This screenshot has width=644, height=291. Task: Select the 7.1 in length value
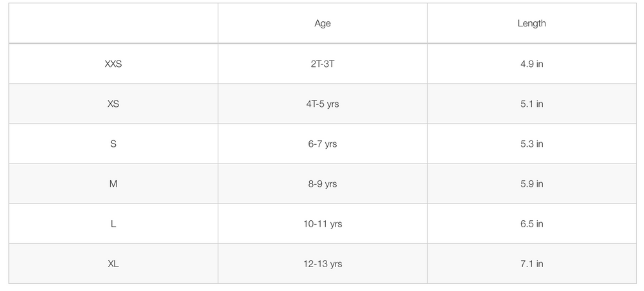[531, 263]
